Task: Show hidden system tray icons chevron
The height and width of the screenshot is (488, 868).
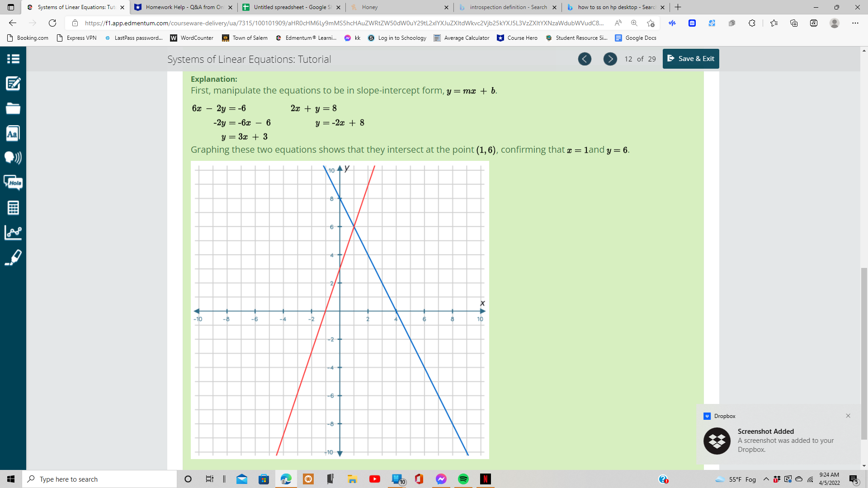Action: 766,479
